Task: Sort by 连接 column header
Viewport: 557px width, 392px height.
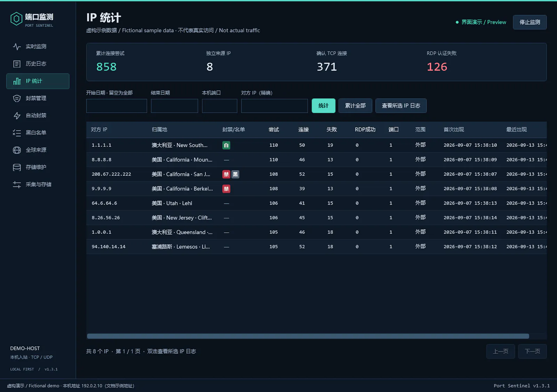Action: pos(304,130)
